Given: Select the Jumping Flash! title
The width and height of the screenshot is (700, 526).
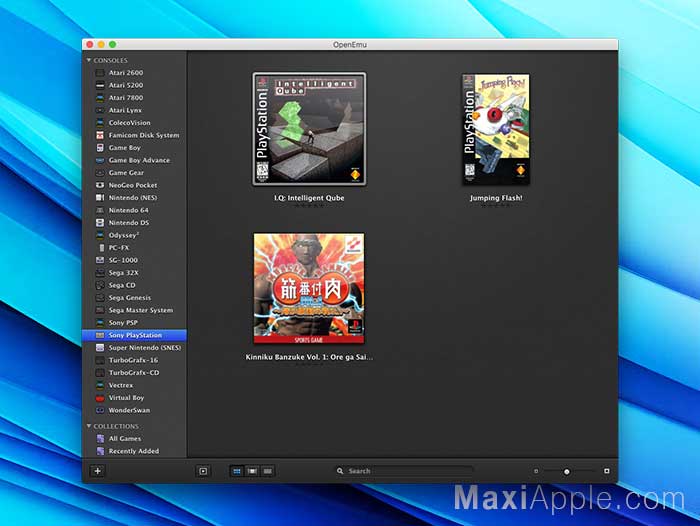Looking at the screenshot, I should 496,198.
